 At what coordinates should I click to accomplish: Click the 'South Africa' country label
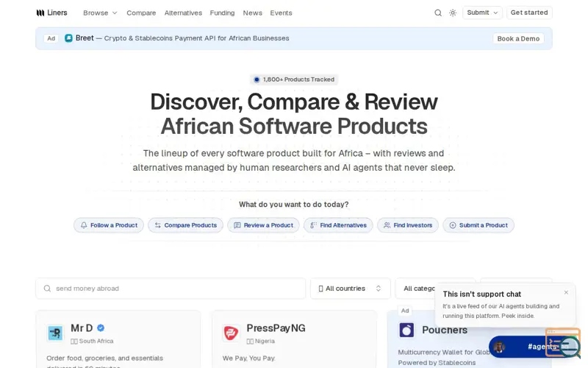pos(96,341)
